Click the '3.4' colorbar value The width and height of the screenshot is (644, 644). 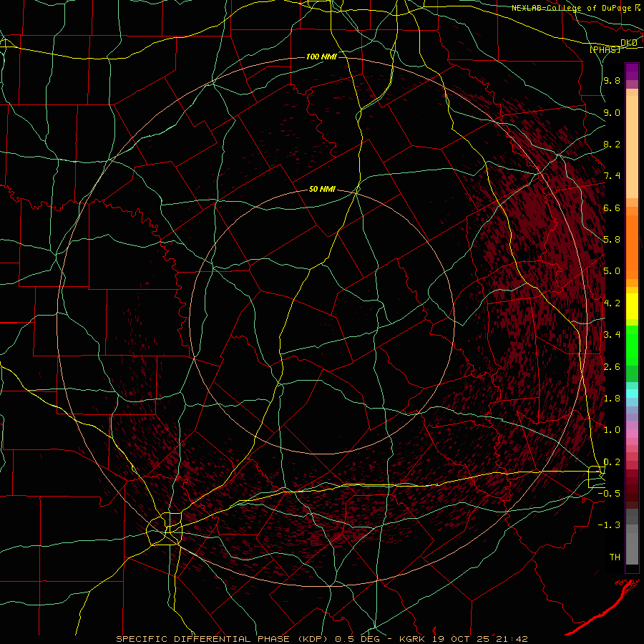612,335
